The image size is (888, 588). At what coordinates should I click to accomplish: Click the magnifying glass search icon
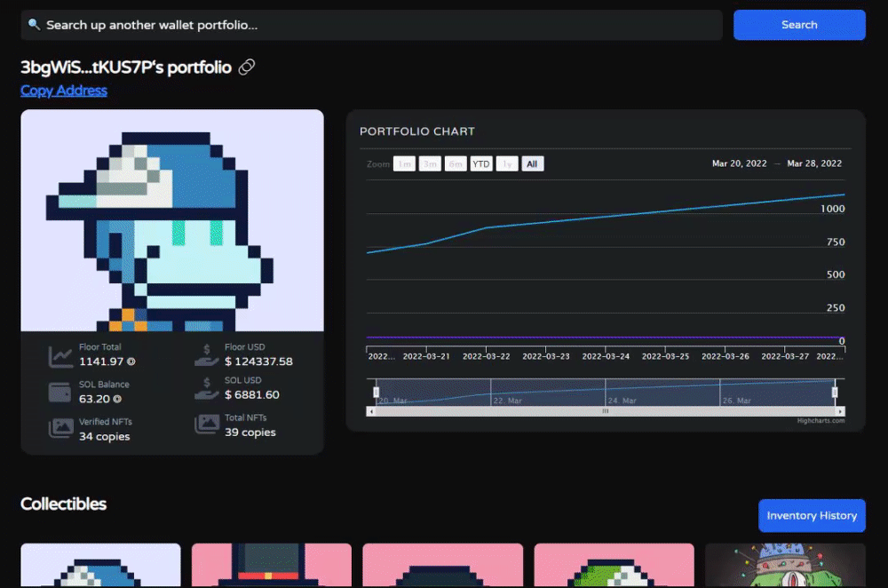tap(34, 24)
